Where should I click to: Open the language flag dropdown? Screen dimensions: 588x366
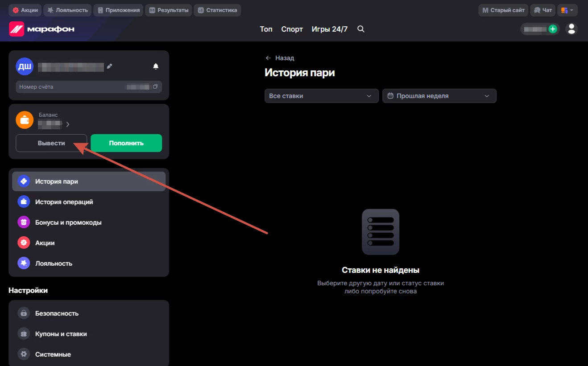click(567, 10)
